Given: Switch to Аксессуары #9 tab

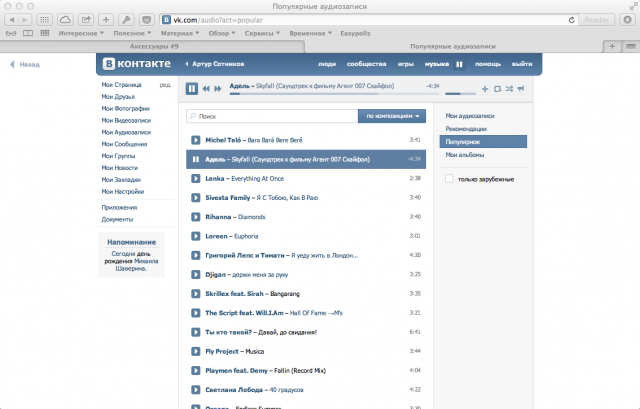Looking at the screenshot, I should (154, 47).
